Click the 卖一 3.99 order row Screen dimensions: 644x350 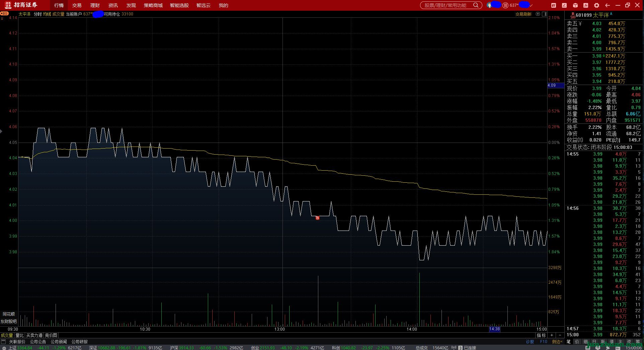596,49
